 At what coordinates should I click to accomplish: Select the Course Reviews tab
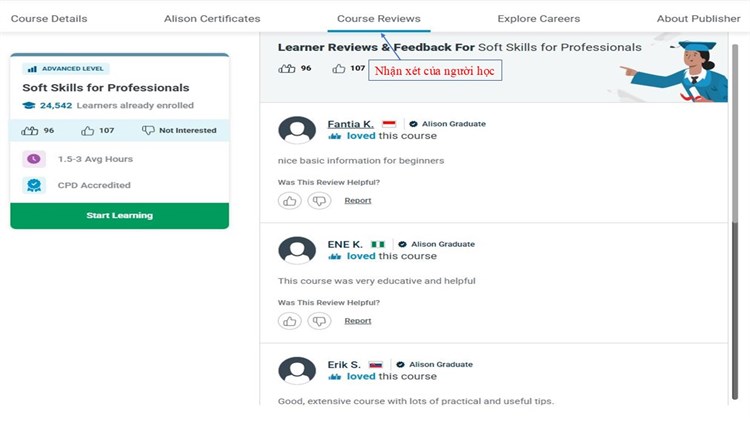[x=379, y=19]
